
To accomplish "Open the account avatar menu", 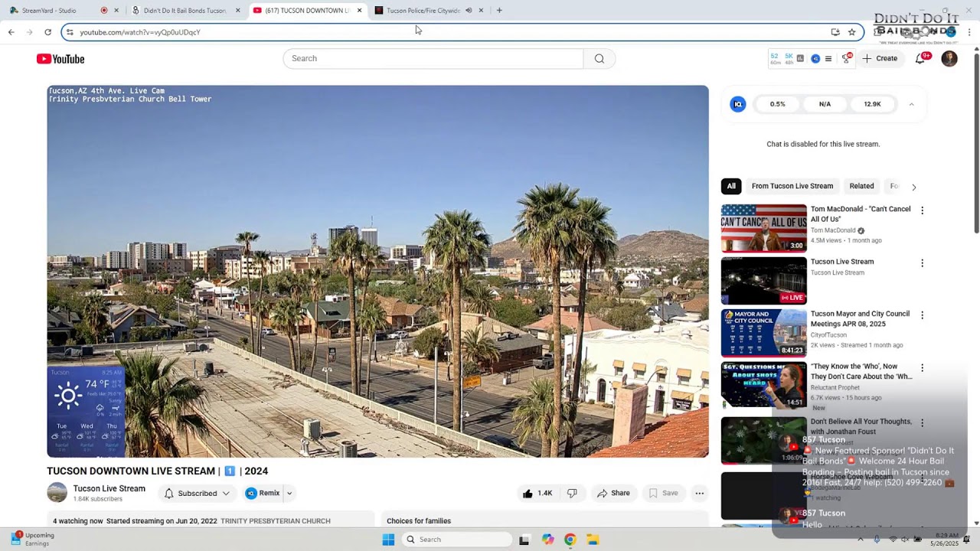I will pos(949,59).
